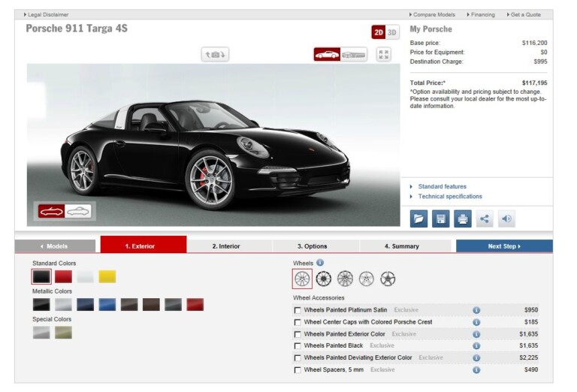The width and height of the screenshot is (577, 392).
Task: Expand Standard features section
Action: click(x=442, y=186)
